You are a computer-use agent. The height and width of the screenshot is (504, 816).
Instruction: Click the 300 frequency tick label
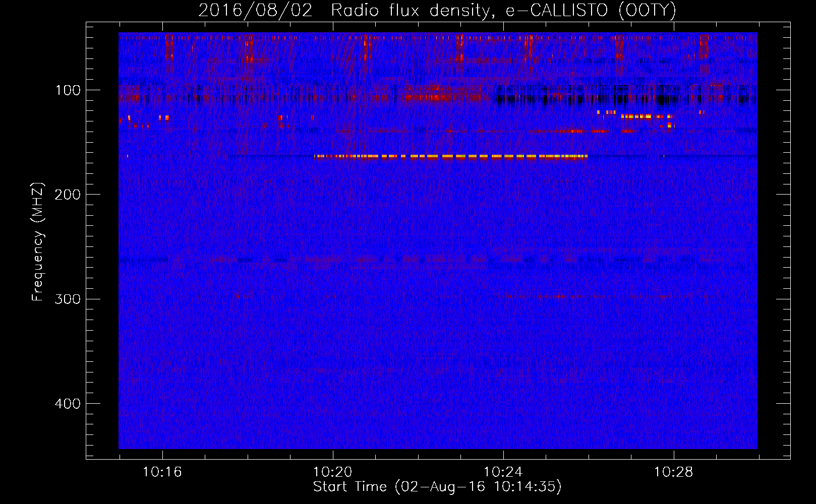[x=68, y=299]
